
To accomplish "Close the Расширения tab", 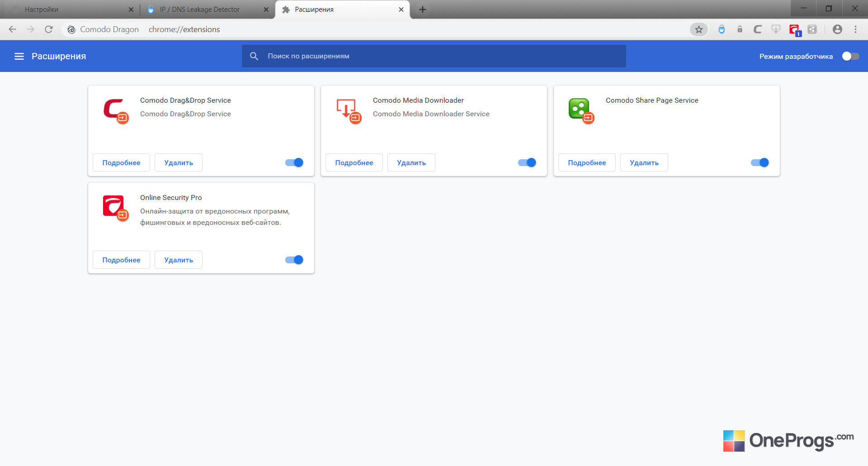I will [401, 10].
